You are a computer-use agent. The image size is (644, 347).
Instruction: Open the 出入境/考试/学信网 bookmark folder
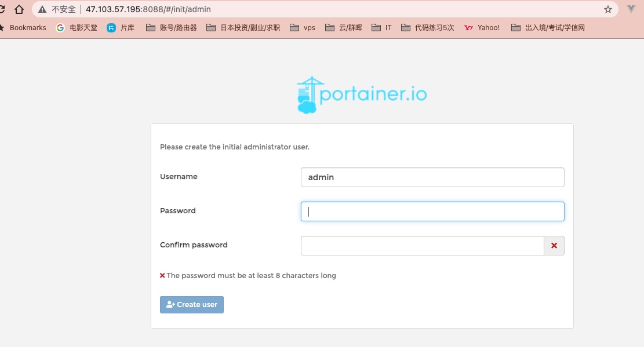coord(548,27)
